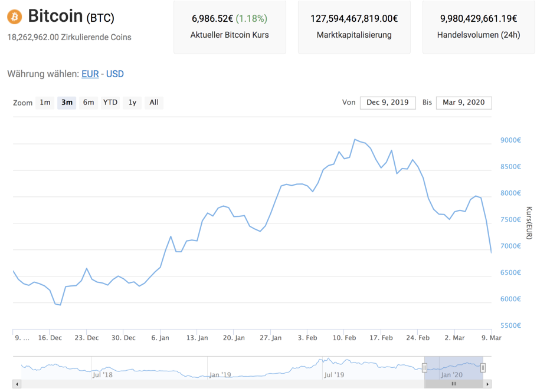This screenshot has width=537, height=392.
Task: Select the 1m zoom range
Action: 45,103
